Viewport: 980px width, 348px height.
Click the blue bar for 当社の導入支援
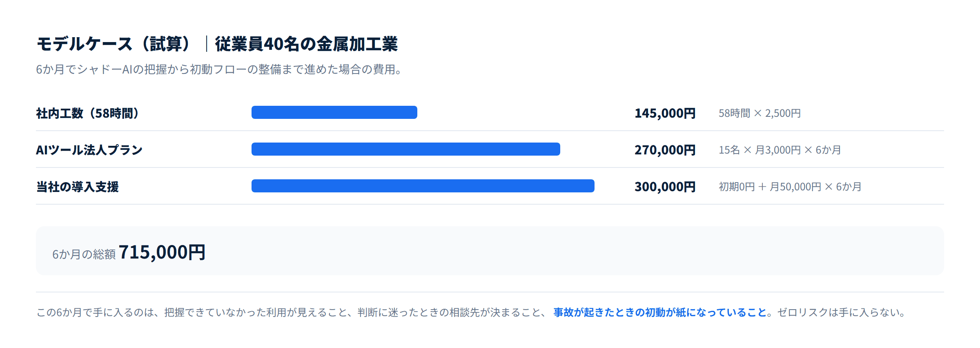point(423,186)
